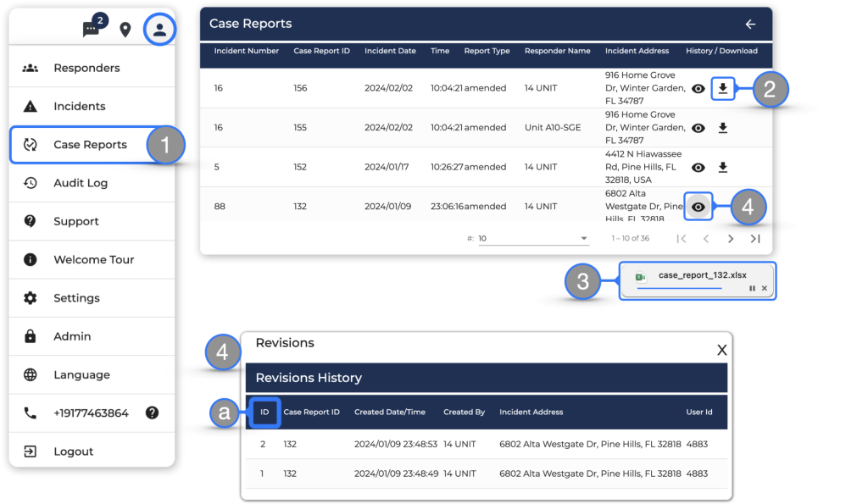Click the Unit A10-SGE responder cell
The image size is (868, 504).
(x=553, y=127)
